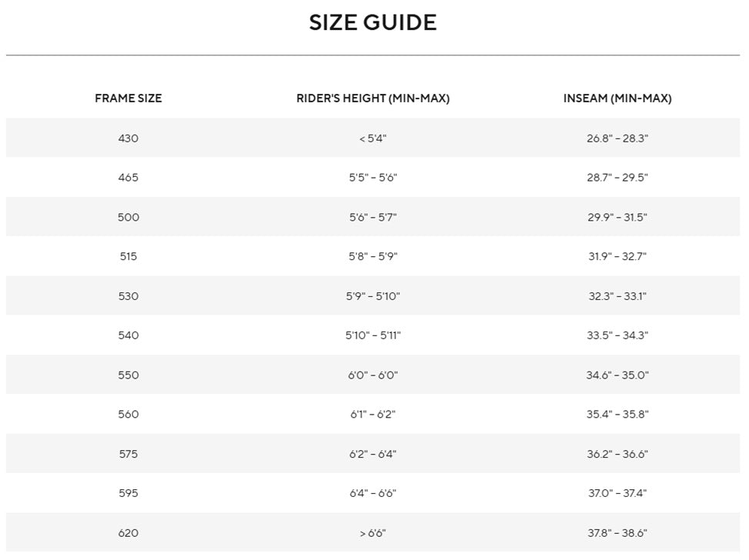The image size is (749, 560).
Task: Click the 6'2" – 6'4" height cell
Action: [373, 453]
